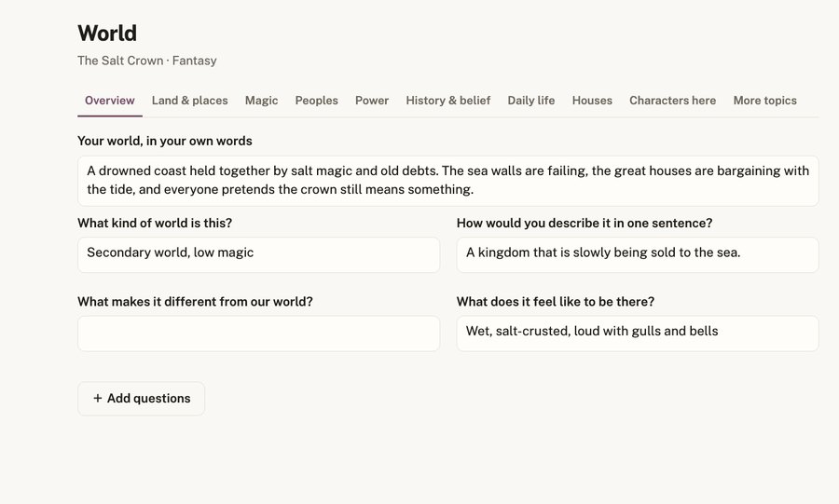839x504 pixels.
Task: Click 'How would you describe it in one sentence?' label
Action: [585, 223]
